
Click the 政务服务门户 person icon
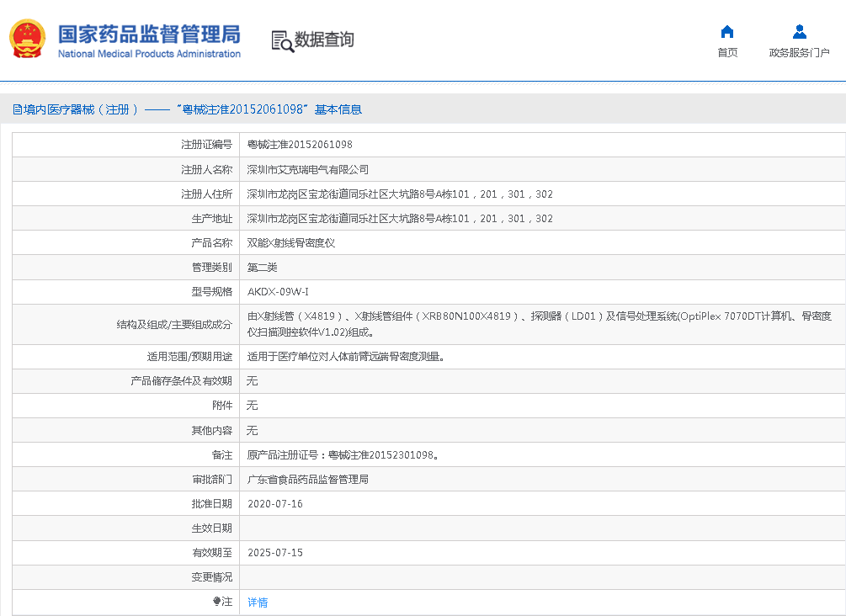799,32
